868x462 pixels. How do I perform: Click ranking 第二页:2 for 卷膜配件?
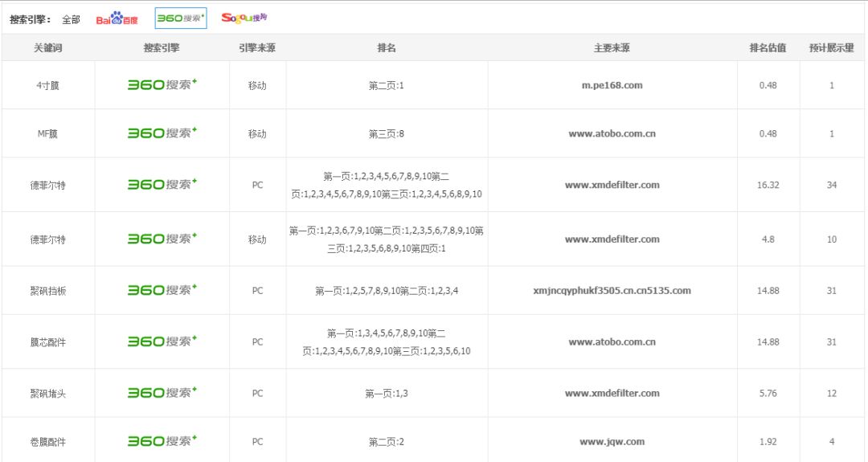pos(387,442)
